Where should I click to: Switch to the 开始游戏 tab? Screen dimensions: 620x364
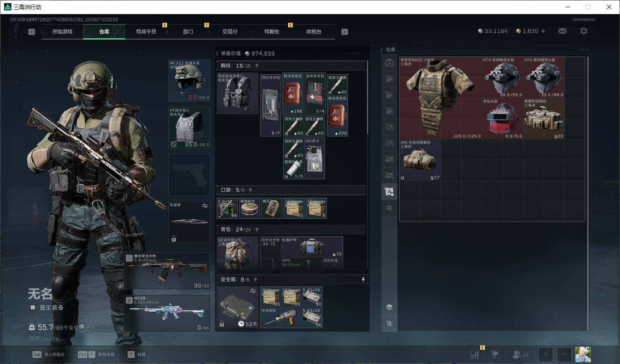tap(62, 32)
